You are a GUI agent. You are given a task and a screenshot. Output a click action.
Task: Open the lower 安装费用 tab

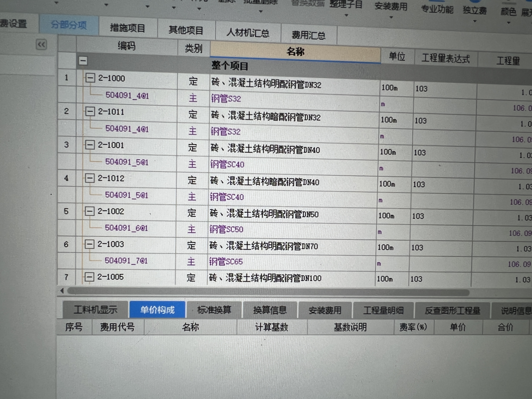pyautogui.click(x=325, y=310)
